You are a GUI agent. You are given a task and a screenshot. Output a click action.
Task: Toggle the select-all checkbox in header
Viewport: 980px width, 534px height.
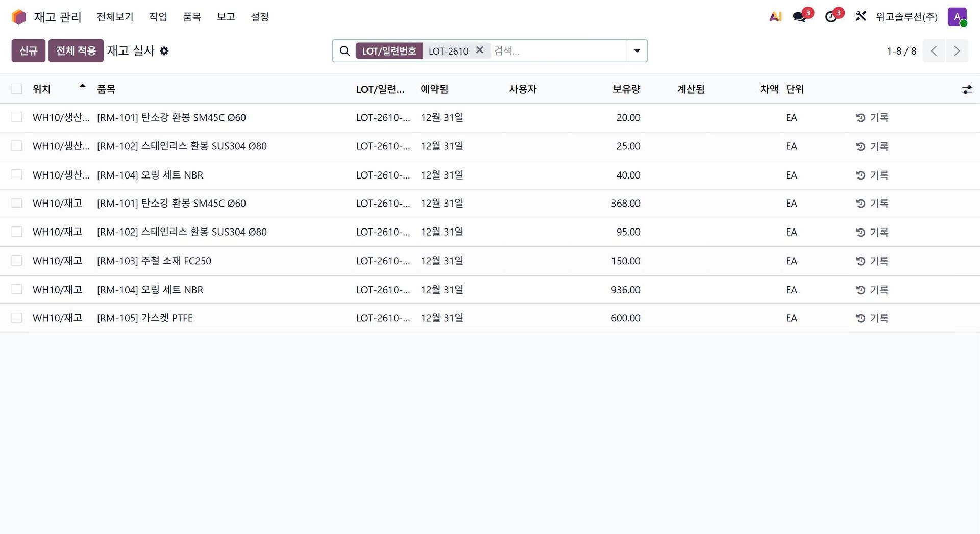pyautogui.click(x=17, y=89)
